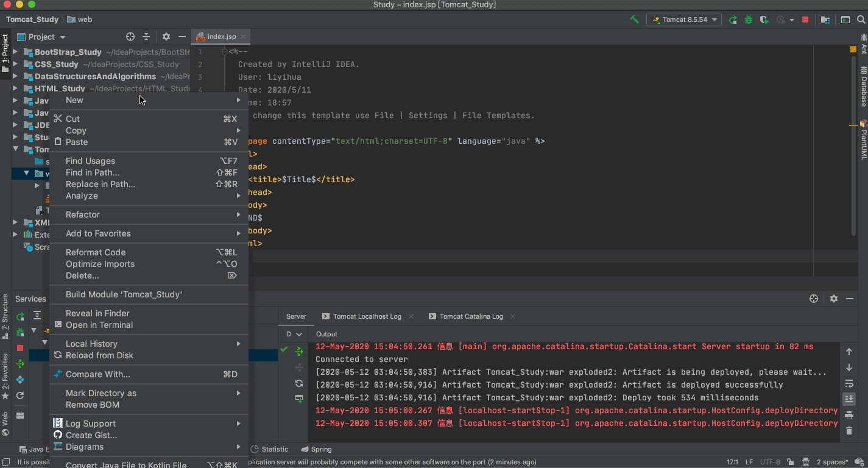
Task: Click the down arrow beside the console output
Action: click(x=849, y=367)
